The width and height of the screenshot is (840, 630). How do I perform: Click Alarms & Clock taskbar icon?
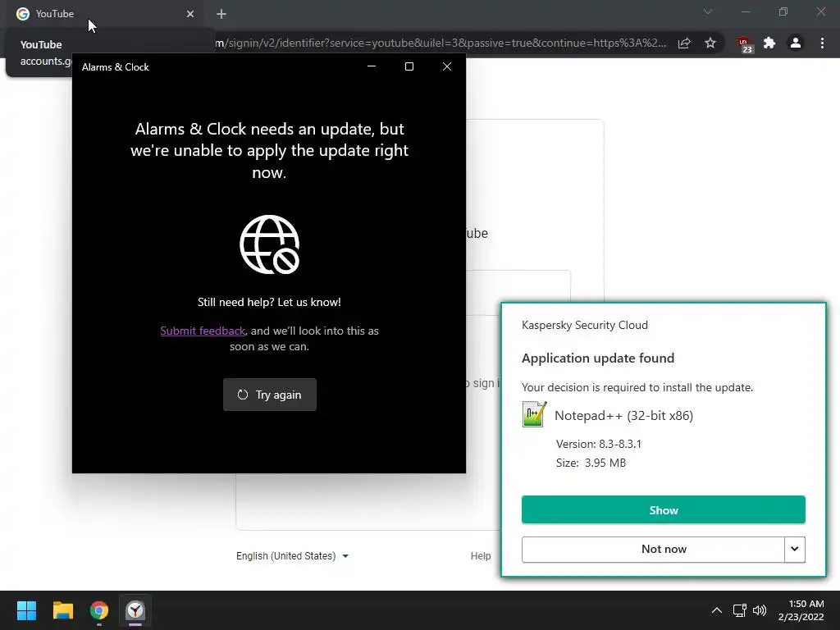tap(135, 610)
